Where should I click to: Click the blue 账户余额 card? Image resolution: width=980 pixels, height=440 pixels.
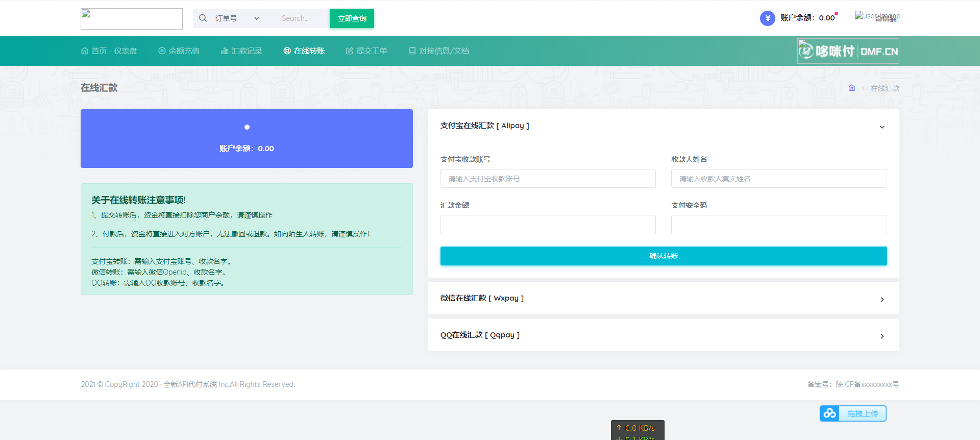pos(247,138)
